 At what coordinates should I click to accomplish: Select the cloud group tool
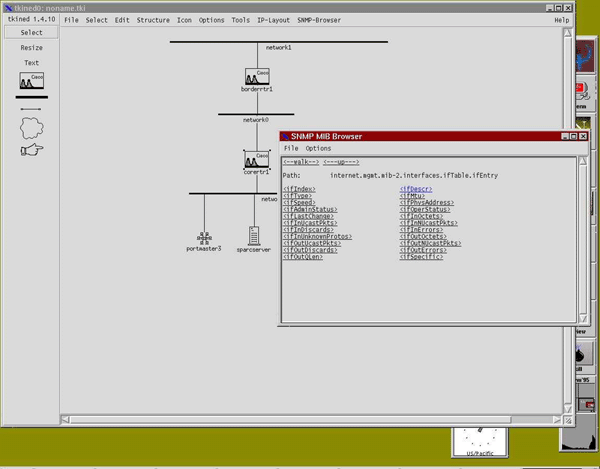click(x=31, y=128)
